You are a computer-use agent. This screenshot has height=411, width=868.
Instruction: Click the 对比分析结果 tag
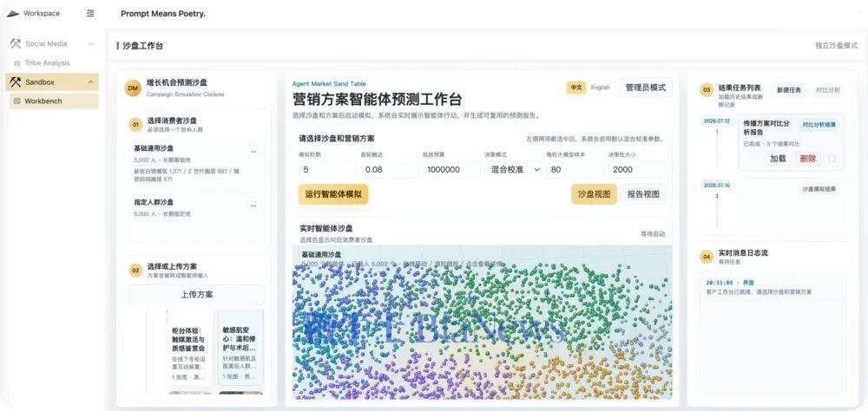(x=819, y=125)
